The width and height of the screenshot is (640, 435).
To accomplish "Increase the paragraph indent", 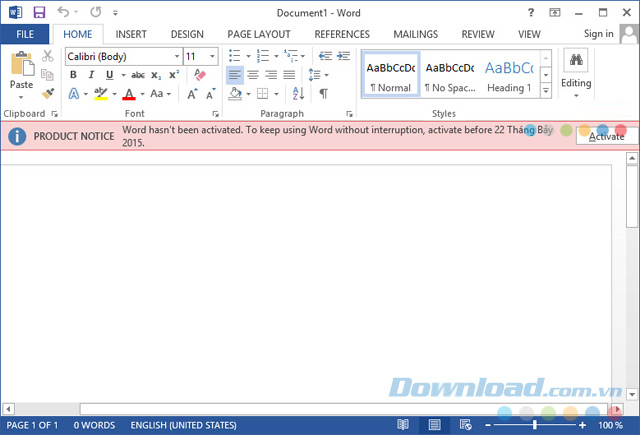I will pos(344,56).
